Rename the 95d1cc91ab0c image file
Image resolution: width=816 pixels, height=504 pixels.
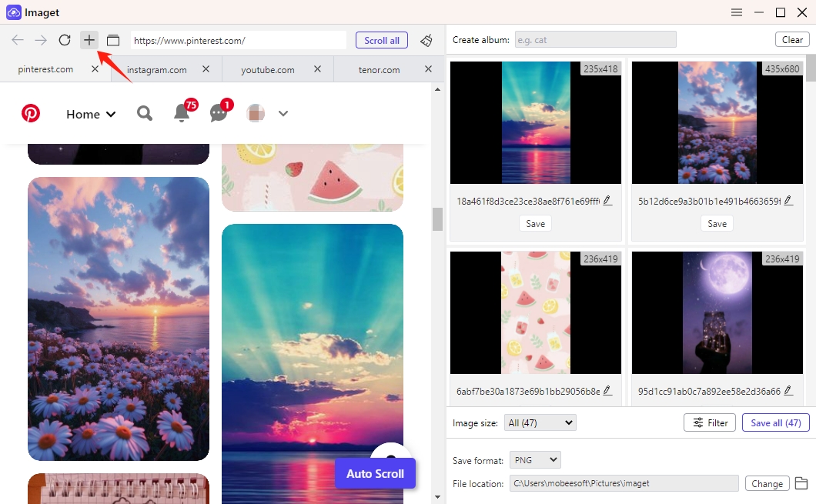[788, 391]
